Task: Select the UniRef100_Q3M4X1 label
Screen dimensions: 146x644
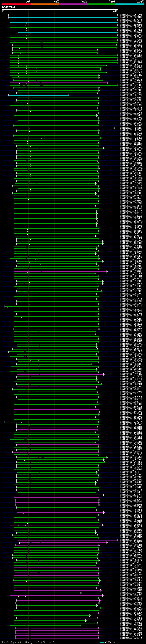Action: tap(131, 133)
